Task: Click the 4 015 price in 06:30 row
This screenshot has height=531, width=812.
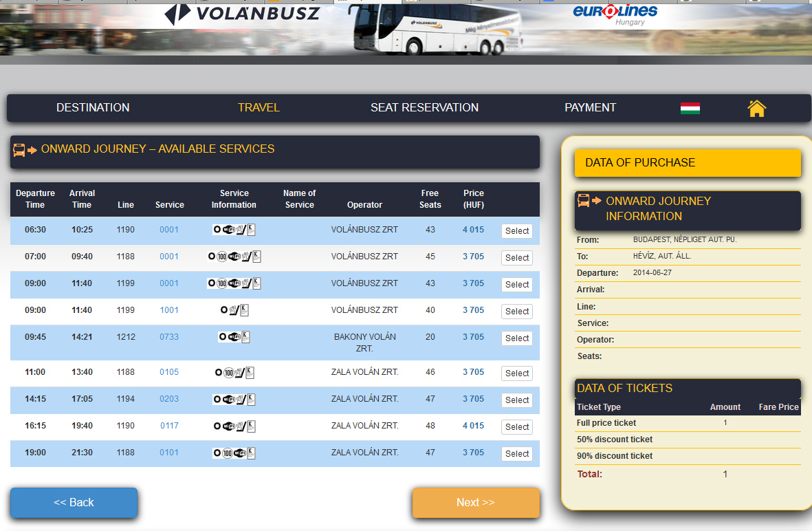Action: 473,230
